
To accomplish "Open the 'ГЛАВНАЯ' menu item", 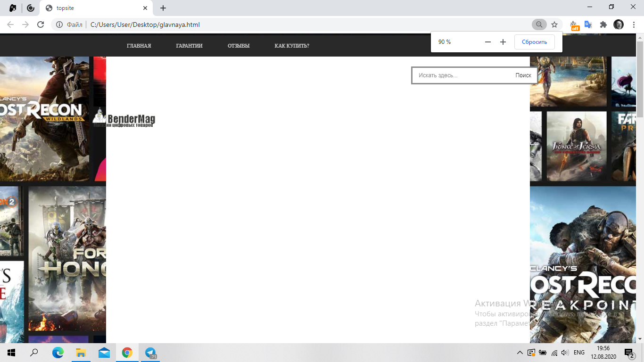I will tap(139, 46).
